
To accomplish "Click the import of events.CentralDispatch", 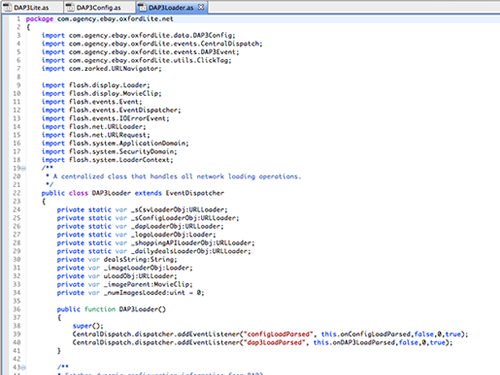I will point(152,44).
